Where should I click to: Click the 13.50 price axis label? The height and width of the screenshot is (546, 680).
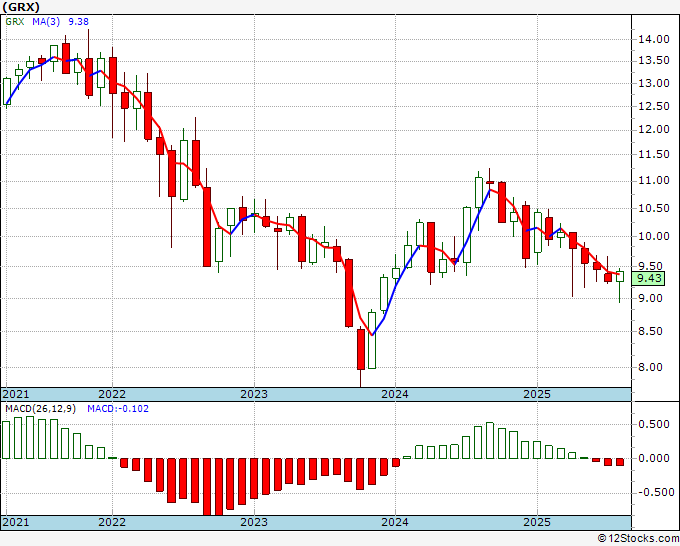(654, 61)
